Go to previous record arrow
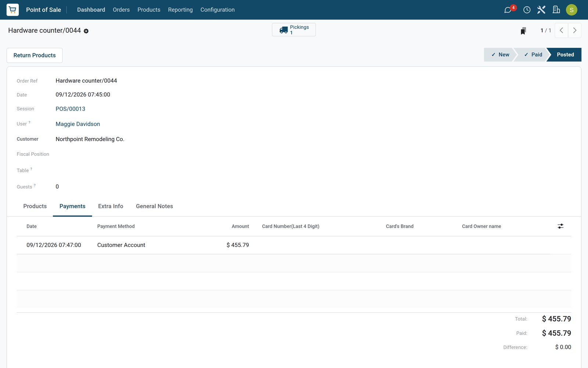Viewport: 588px width, 368px height. point(561,31)
